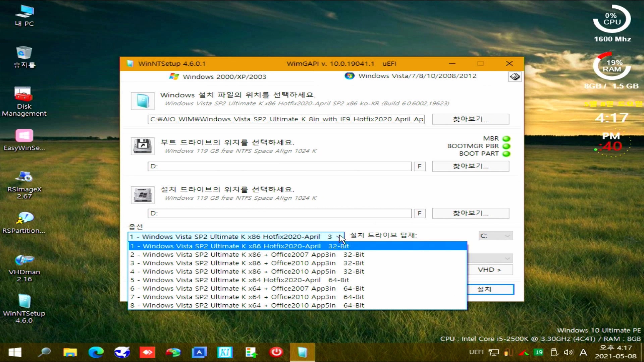Click the UEFI tray label
Screen dimensions: 644x362
476,352
